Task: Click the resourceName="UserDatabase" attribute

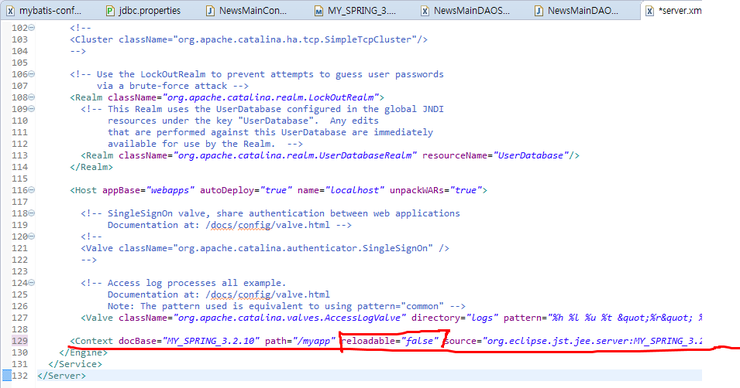Action: pyautogui.click(x=496, y=155)
